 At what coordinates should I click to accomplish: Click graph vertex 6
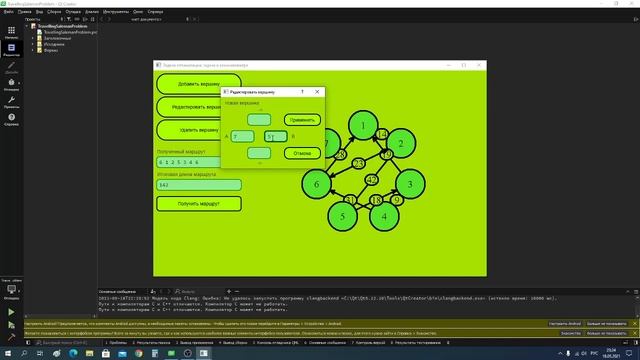pos(316,184)
